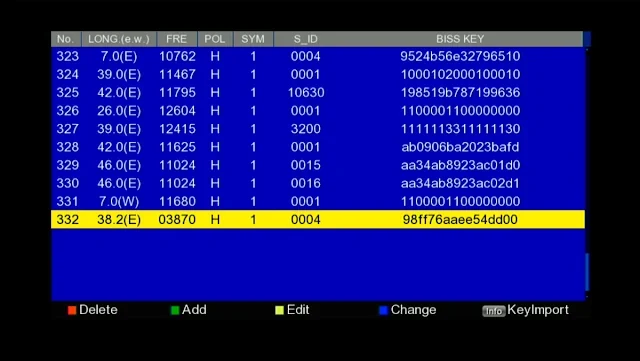Viewport: 640px width, 361px height.
Task: Click the scrollbar thumb on the right edge
Action: 587,272
